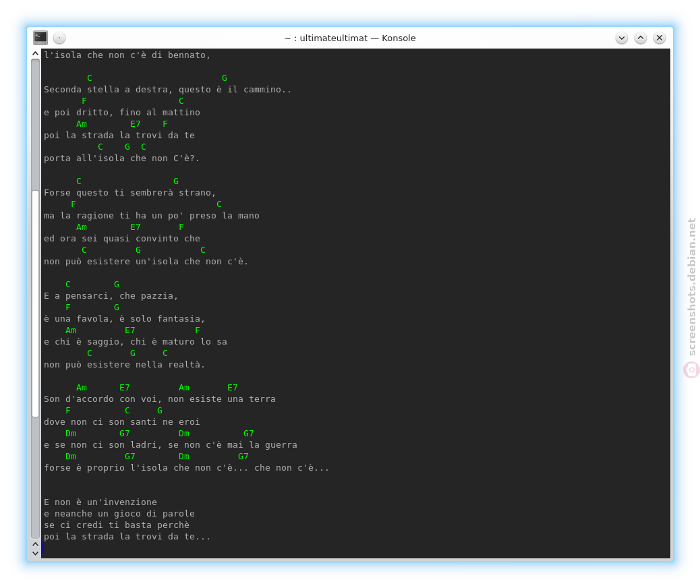Click green G chord above 'che pazzia'

click(x=117, y=284)
